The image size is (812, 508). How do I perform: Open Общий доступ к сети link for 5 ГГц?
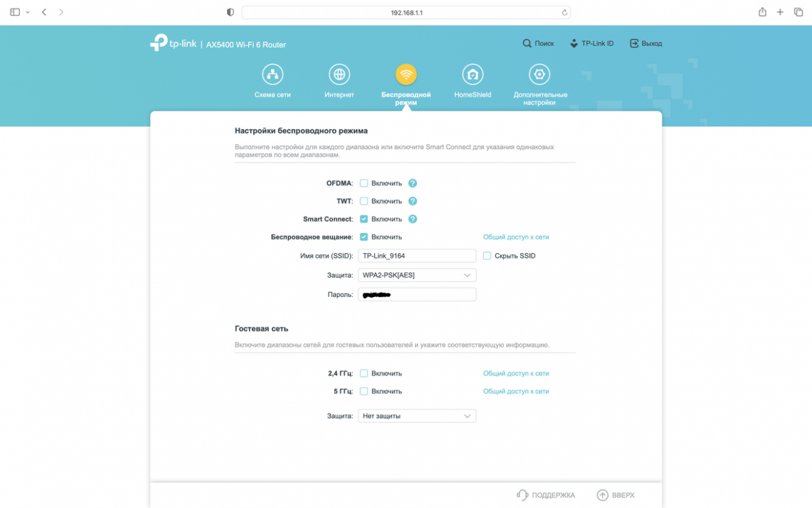click(516, 391)
